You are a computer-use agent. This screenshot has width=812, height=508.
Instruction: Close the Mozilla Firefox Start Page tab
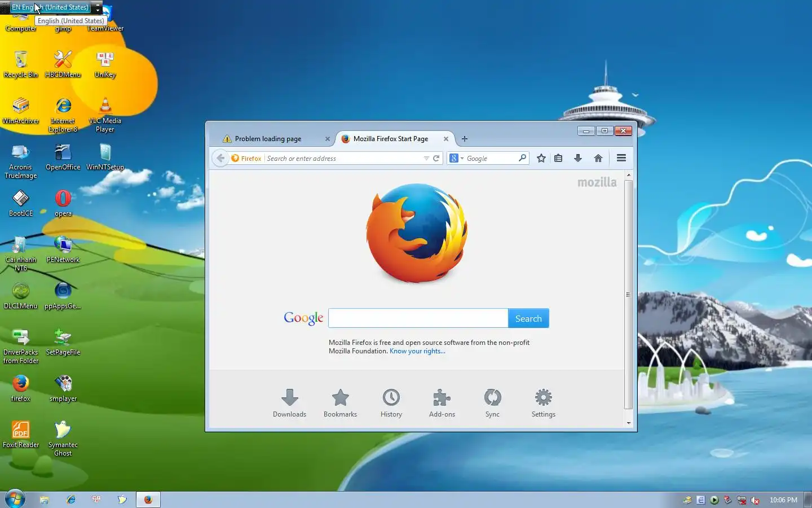(446, 139)
